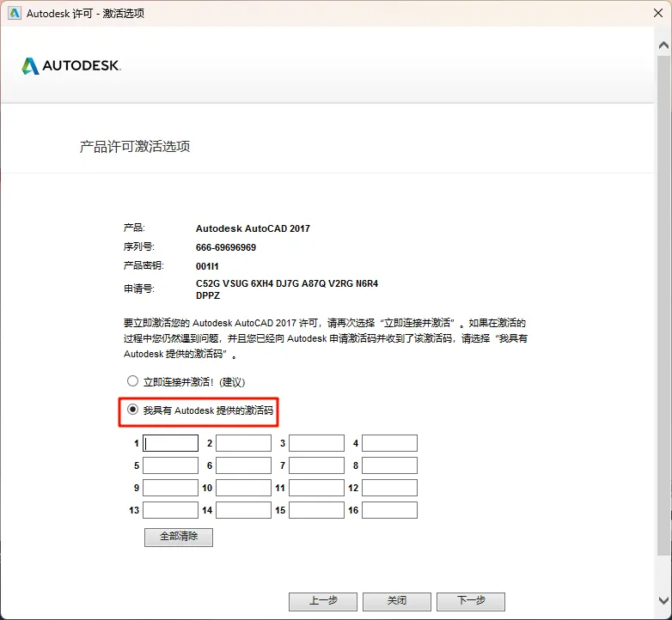Click activation code field 6
This screenshot has width=672, height=620.
tap(243, 465)
